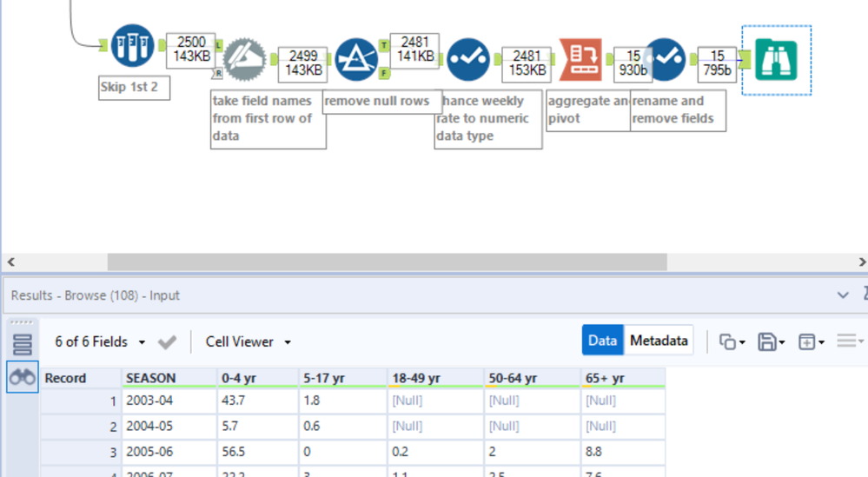This screenshot has height=477, width=868.
Task: Click the Filter tool True output anchor
Action: [384, 45]
